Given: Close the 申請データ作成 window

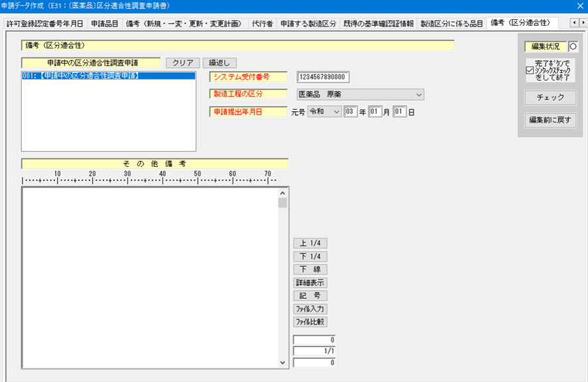Looking at the screenshot, I should point(580,5).
